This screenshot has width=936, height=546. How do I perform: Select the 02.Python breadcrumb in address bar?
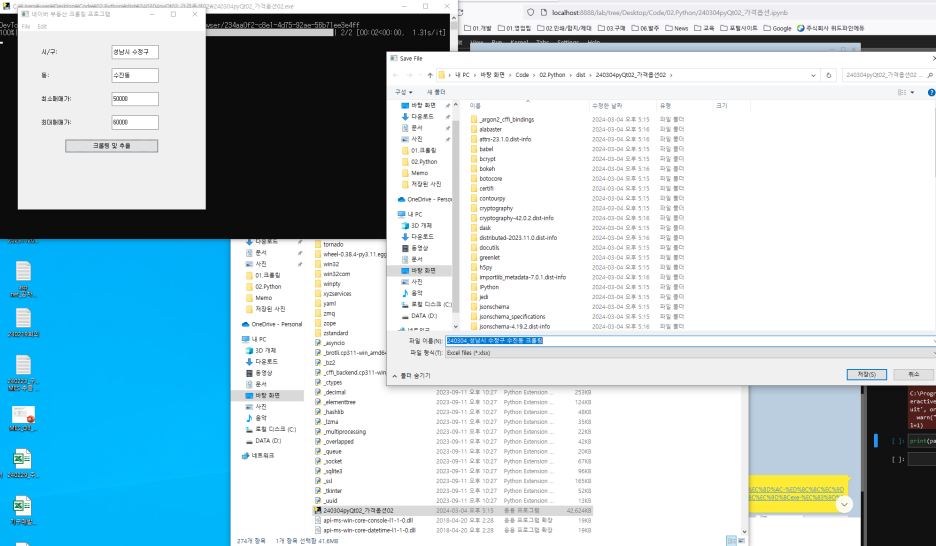552,75
